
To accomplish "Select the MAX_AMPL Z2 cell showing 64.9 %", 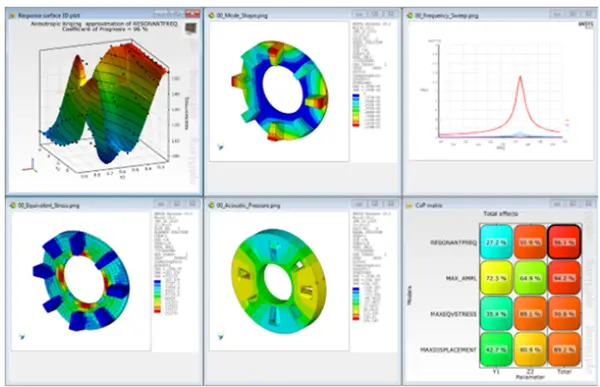I will click(x=530, y=278).
